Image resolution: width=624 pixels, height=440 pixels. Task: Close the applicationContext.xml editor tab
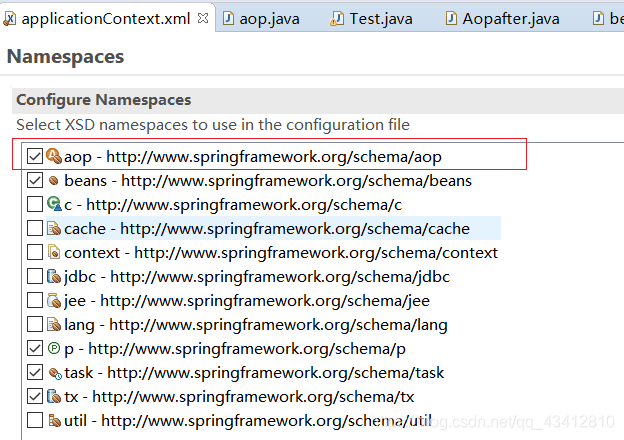coord(203,18)
